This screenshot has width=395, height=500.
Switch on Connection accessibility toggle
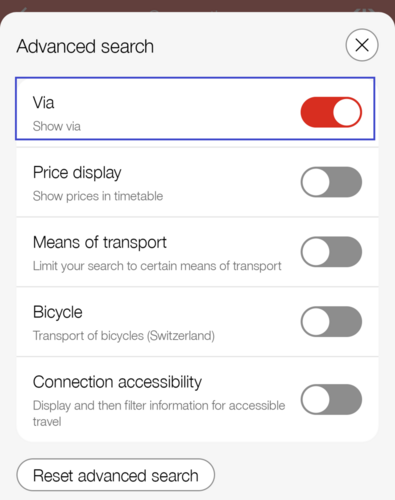(x=331, y=399)
